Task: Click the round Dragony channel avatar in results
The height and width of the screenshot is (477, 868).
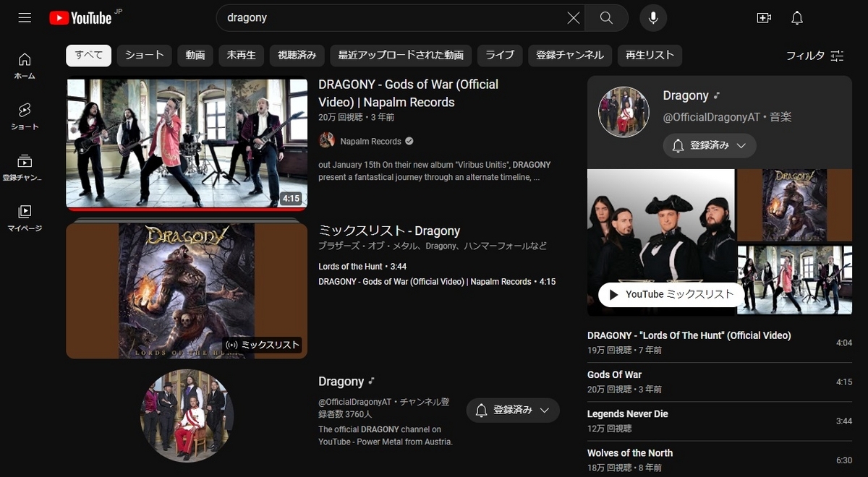Action: click(x=187, y=416)
